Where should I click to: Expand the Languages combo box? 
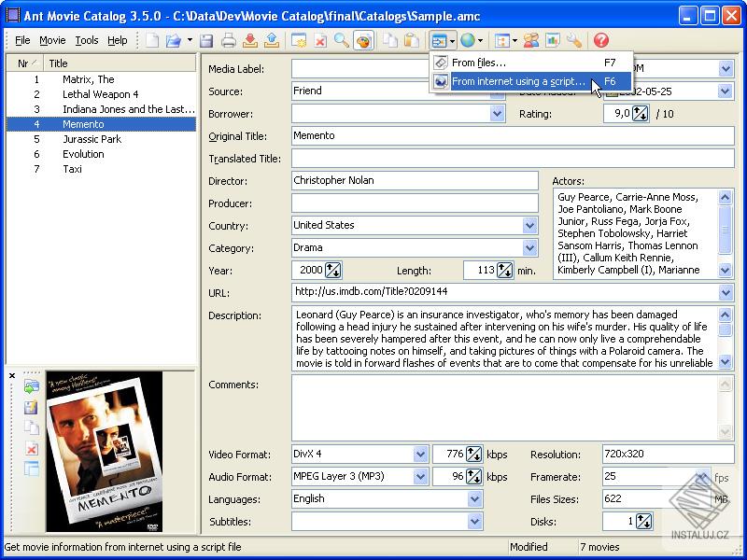pyautogui.click(x=474, y=499)
